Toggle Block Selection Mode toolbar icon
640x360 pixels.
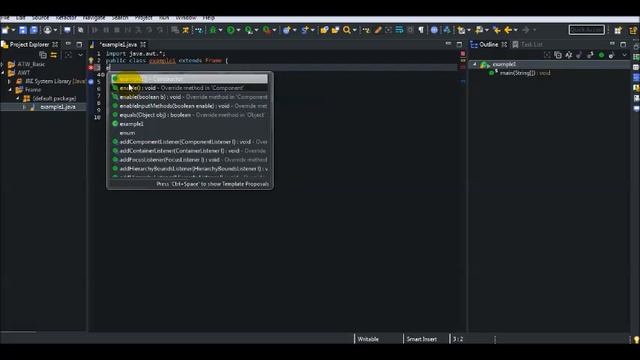(410, 30)
